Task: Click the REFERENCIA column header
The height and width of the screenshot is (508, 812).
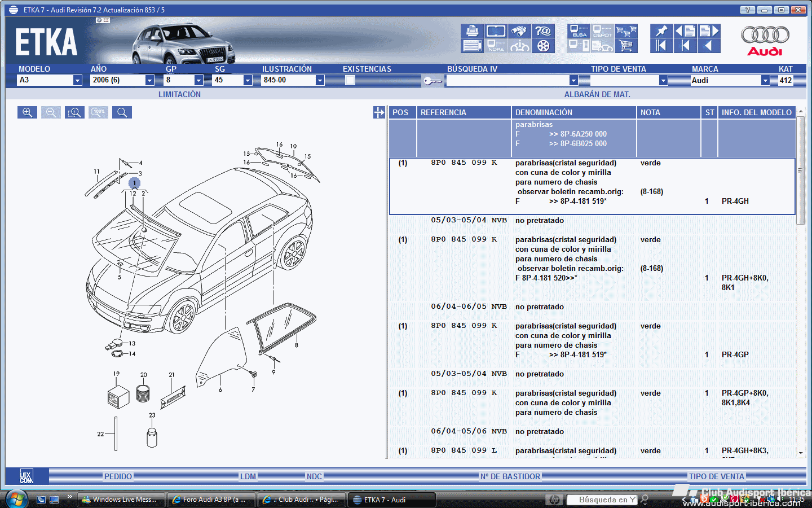Action: [x=464, y=112]
